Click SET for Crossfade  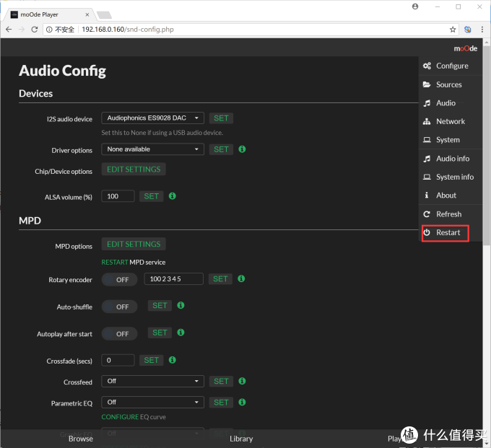pos(151,360)
